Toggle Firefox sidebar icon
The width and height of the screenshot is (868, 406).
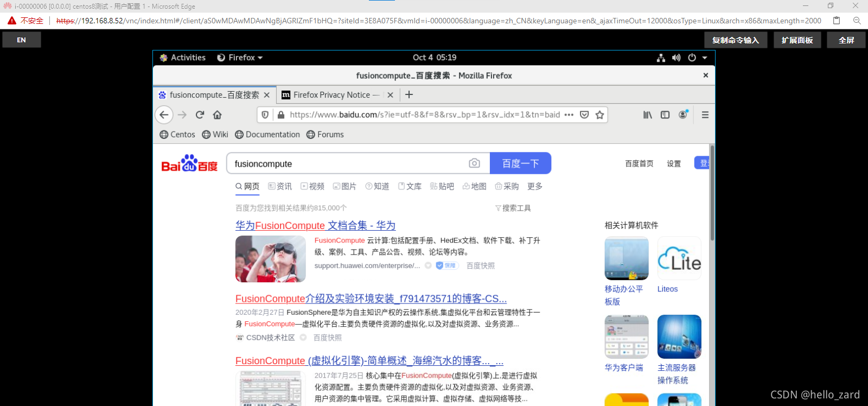[x=665, y=115]
